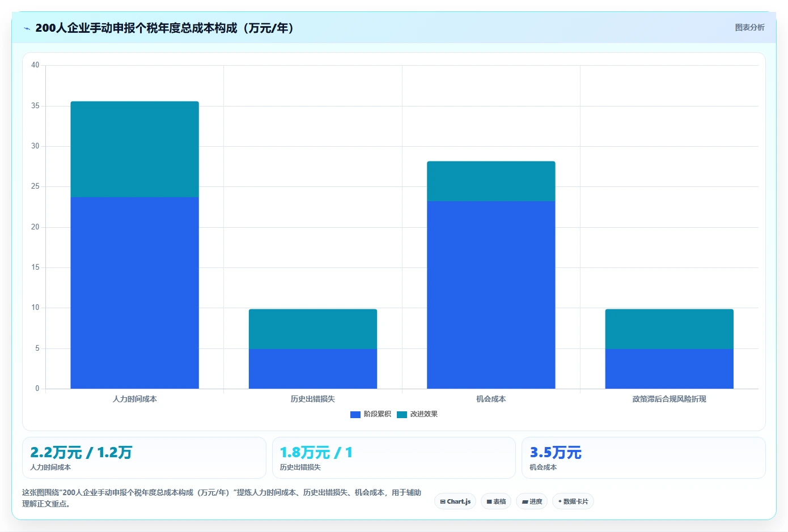Click the teal segment of 历史出错损失 bar
This screenshot has width=788, height=532.
tap(313, 329)
